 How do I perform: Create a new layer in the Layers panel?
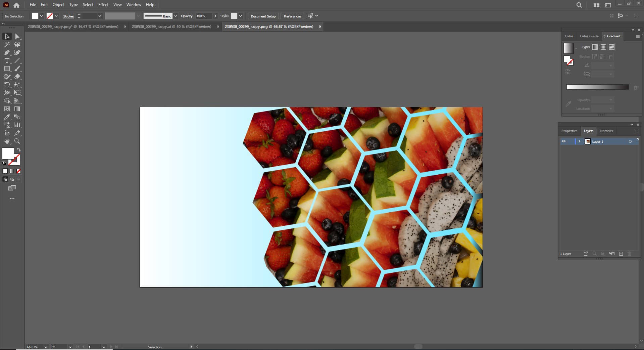[x=621, y=254]
